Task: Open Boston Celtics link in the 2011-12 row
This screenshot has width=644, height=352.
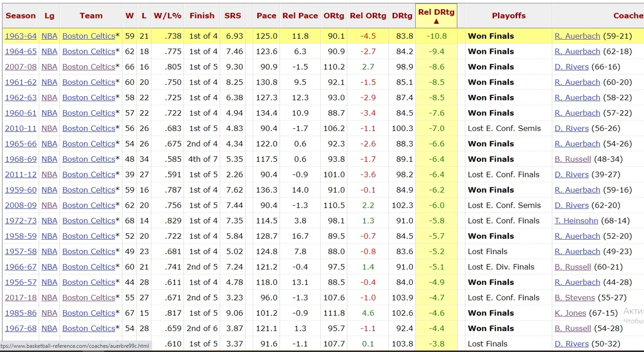Action: click(x=89, y=175)
